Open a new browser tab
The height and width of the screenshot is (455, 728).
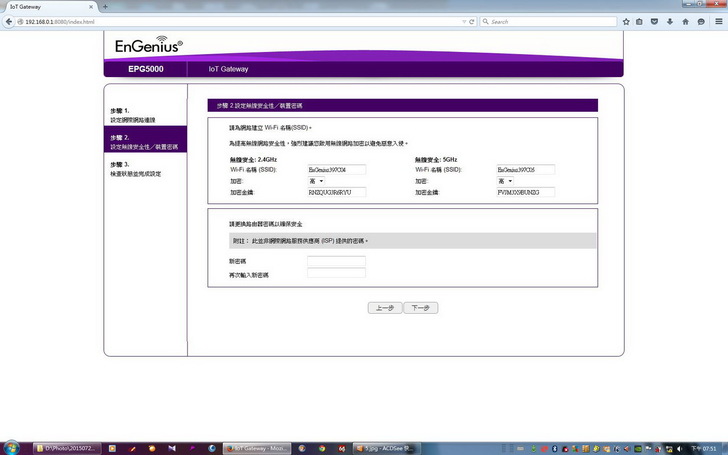pos(105,6)
